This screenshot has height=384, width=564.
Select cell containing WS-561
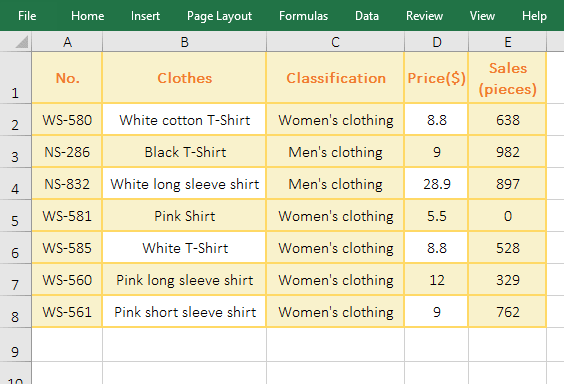pyautogui.click(x=67, y=312)
